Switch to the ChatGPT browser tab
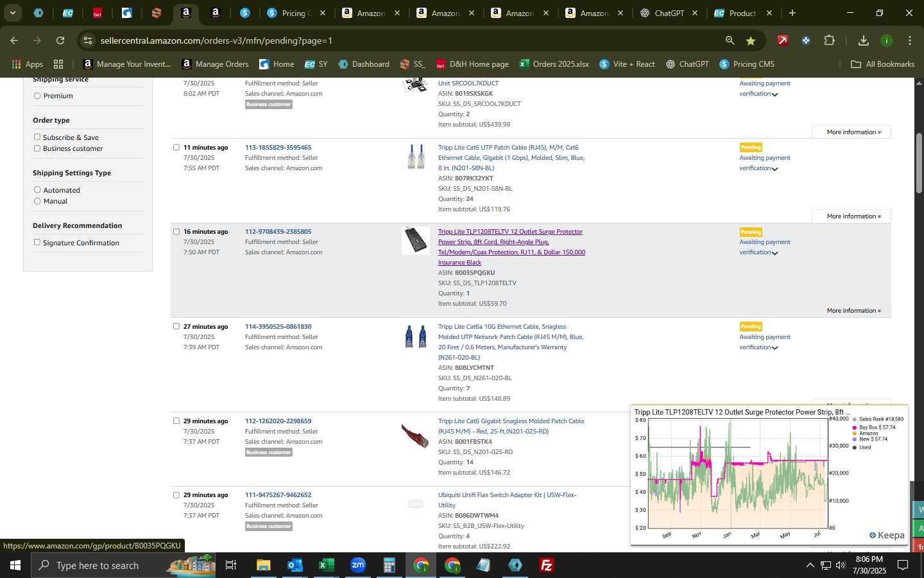Image resolution: width=924 pixels, height=578 pixels. tap(669, 13)
